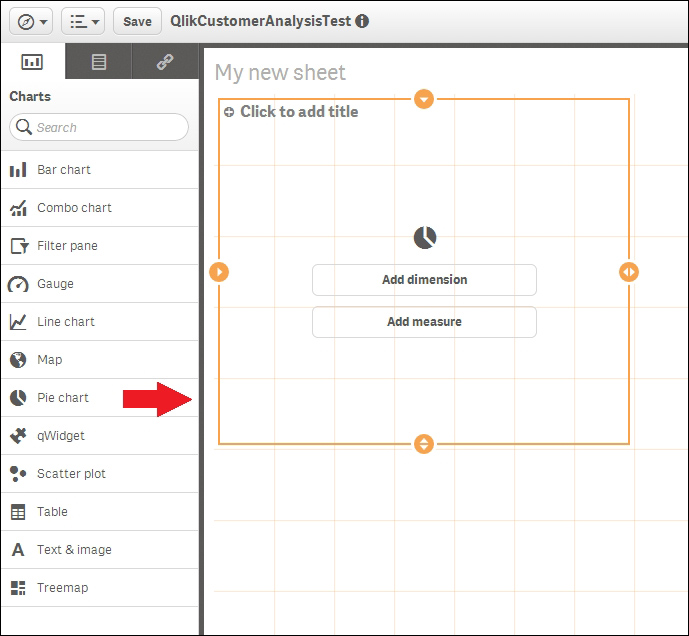Click to add title on the chart
Viewport: 689px width, 636px height.
(x=299, y=112)
